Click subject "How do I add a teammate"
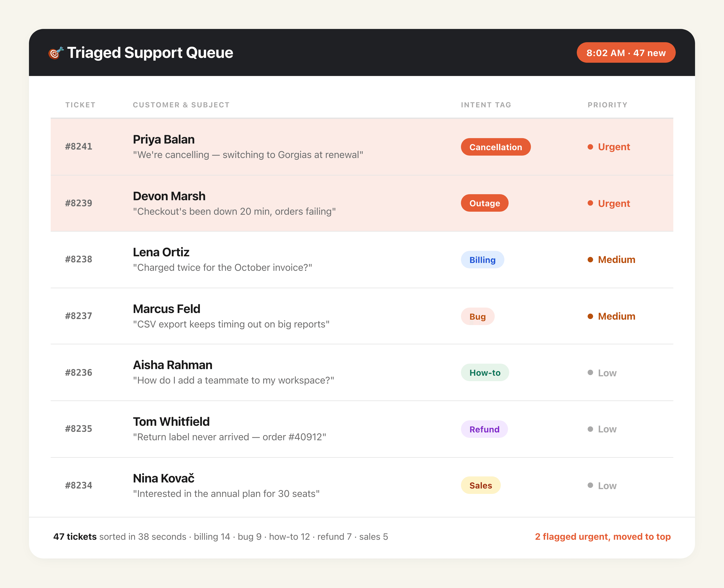The image size is (724, 588). point(233,380)
